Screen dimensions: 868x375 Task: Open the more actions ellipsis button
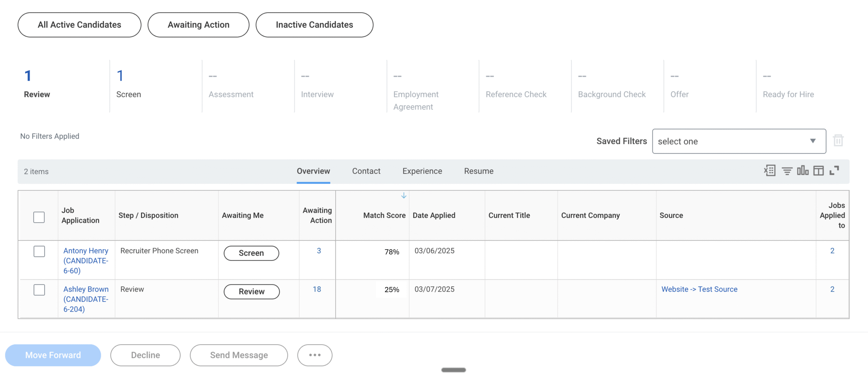tap(315, 355)
